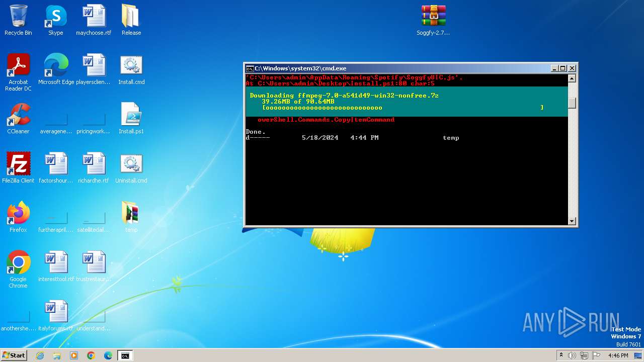
Task: Open the Release folder
Action: [x=131, y=20]
